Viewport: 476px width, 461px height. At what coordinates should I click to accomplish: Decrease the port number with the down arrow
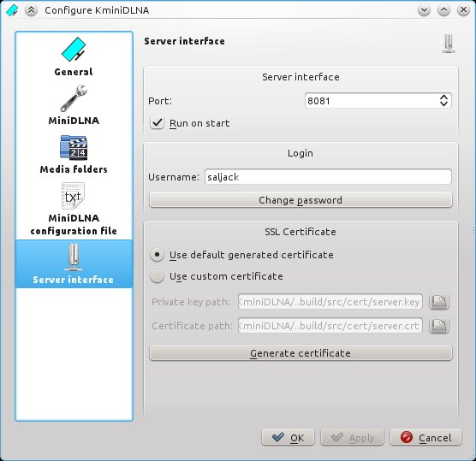pos(443,104)
